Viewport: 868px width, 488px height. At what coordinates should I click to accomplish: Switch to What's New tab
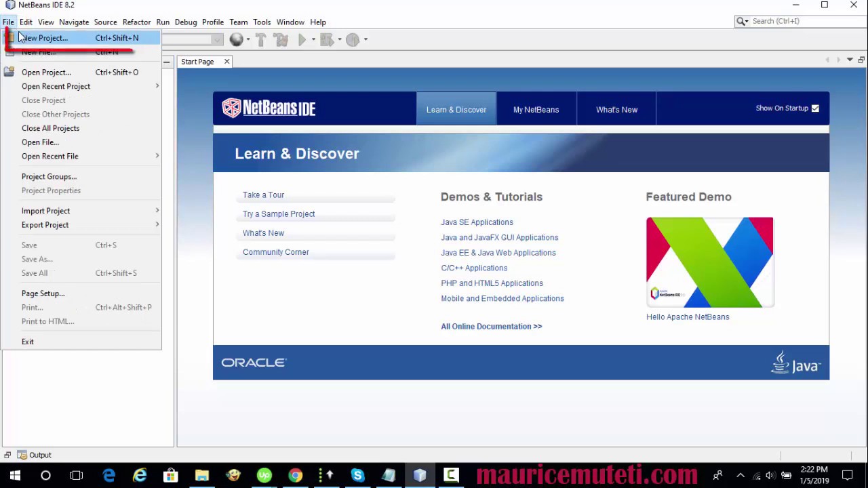(x=616, y=109)
